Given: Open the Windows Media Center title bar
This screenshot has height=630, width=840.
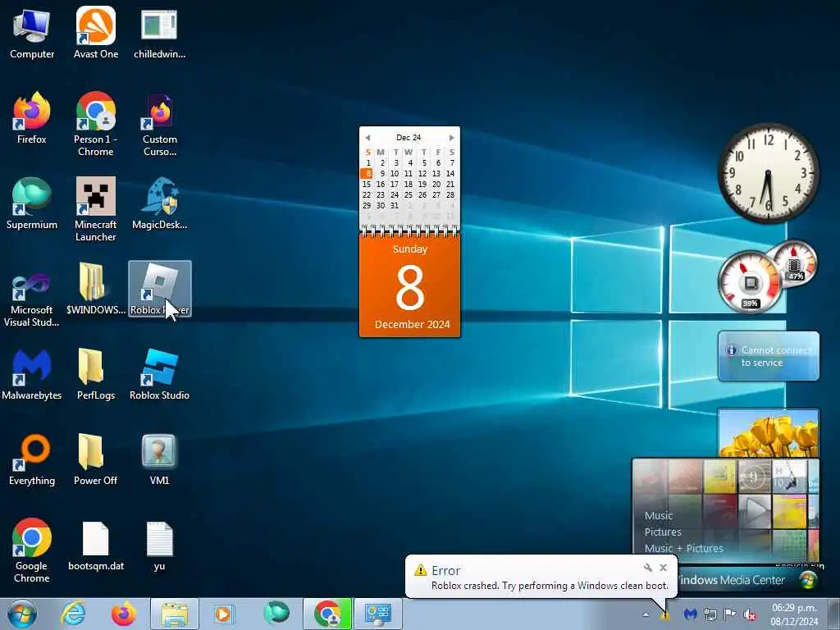Looking at the screenshot, I should (748, 580).
